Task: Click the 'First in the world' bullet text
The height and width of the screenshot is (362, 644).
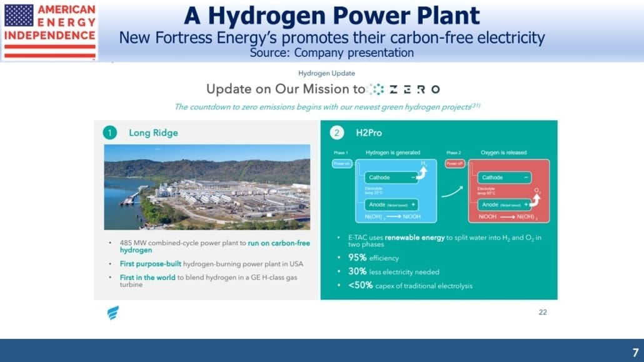Action: [209, 281]
